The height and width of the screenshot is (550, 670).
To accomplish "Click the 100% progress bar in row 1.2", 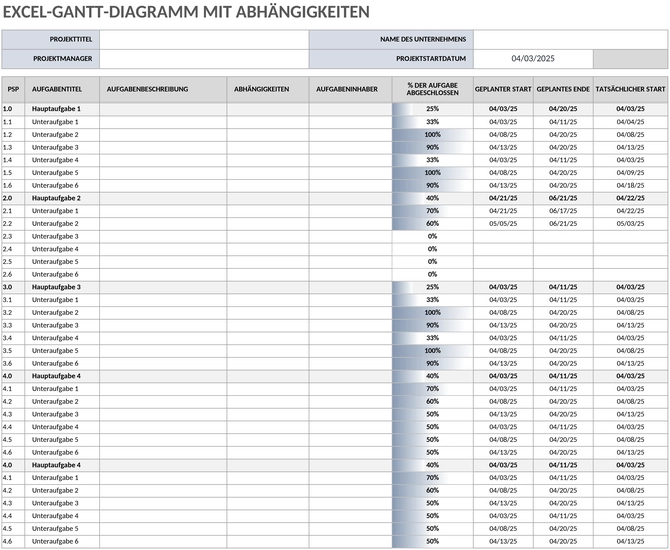I will click(432, 135).
